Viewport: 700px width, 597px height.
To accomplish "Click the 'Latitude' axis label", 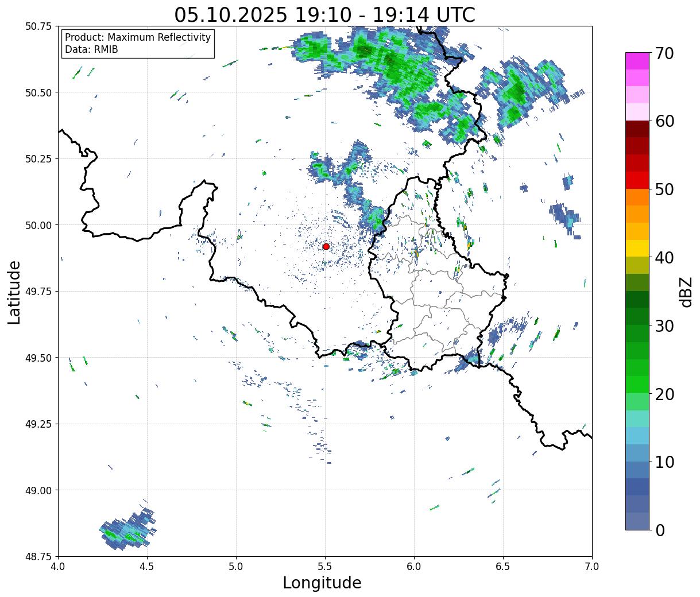I will click(x=14, y=292).
